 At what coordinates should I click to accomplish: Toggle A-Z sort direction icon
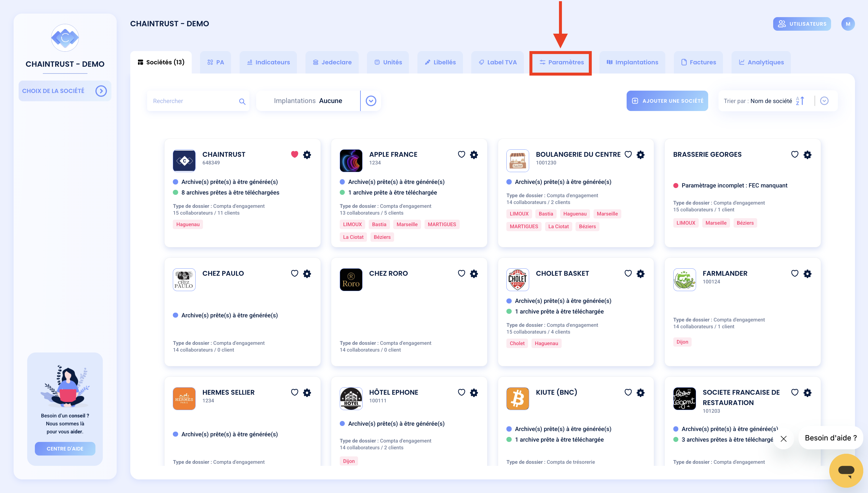[x=800, y=101]
